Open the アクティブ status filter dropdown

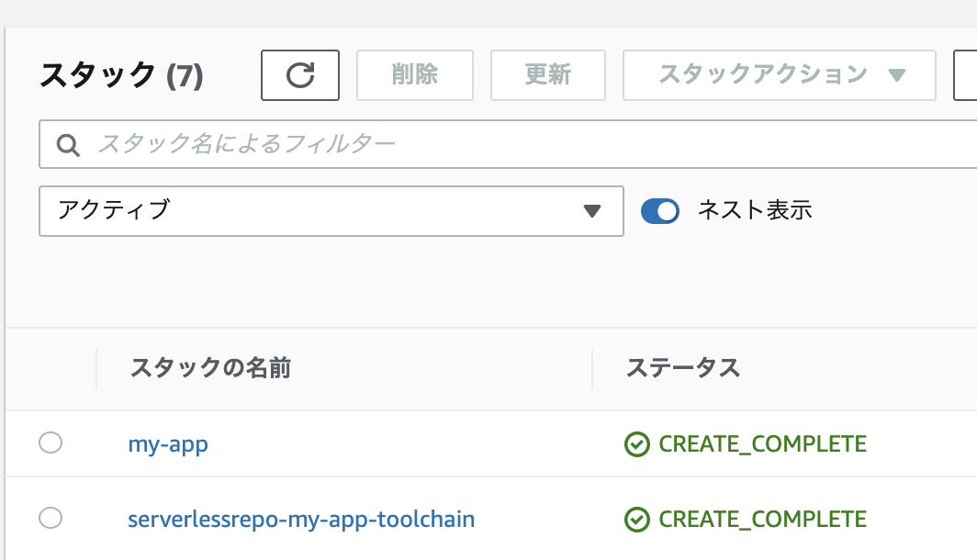[x=331, y=211]
